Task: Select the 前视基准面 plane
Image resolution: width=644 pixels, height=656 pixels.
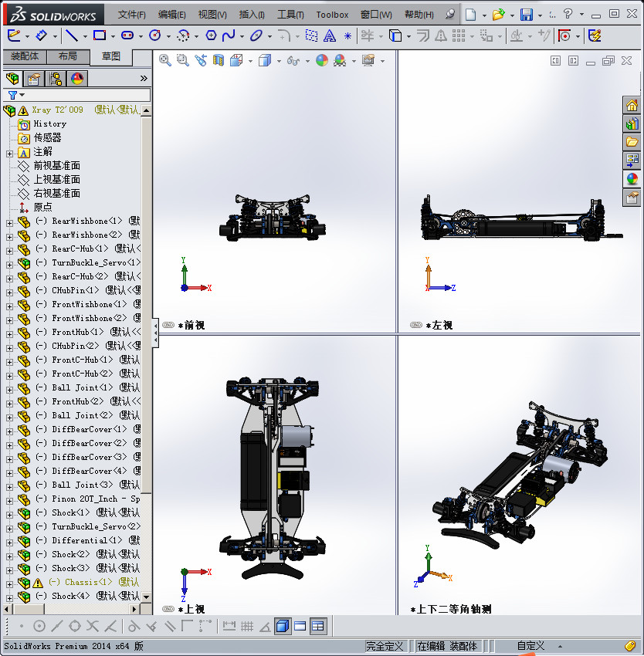Action: click(56, 166)
